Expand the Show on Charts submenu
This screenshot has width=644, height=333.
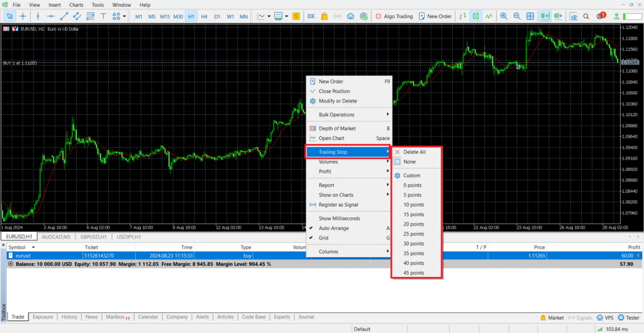coord(349,195)
